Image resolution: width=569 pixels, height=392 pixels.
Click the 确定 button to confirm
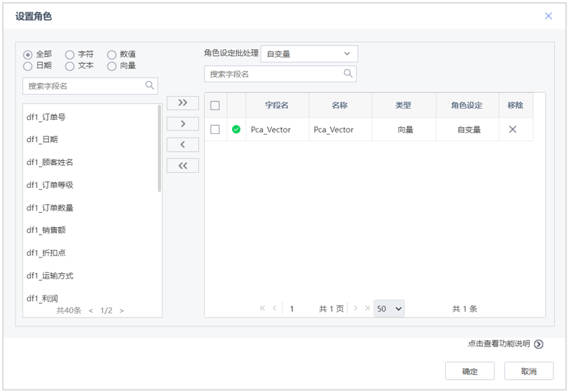click(470, 370)
